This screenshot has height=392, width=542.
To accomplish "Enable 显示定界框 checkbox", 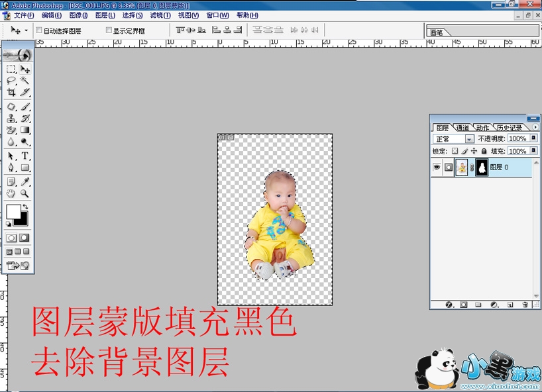I will pos(109,30).
